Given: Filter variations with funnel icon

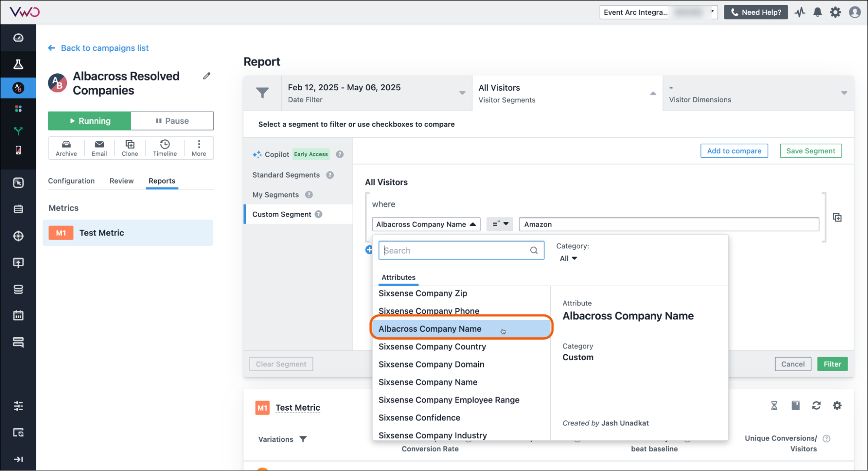Looking at the screenshot, I should click(x=303, y=439).
